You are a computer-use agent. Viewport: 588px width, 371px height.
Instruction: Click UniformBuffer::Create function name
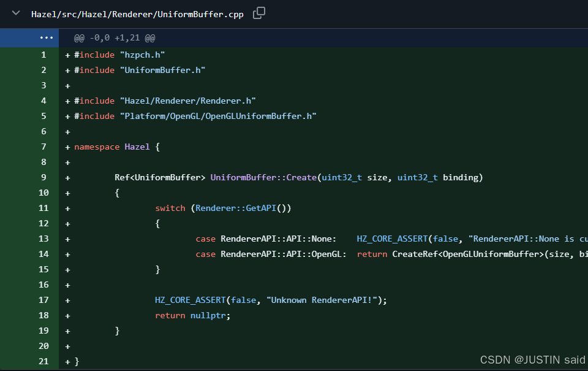[x=263, y=177]
